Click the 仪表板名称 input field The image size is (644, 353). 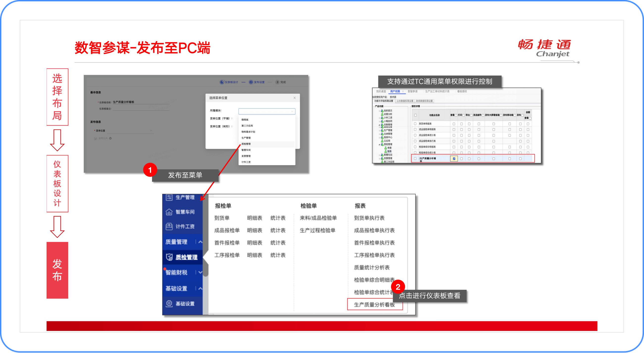(141, 102)
